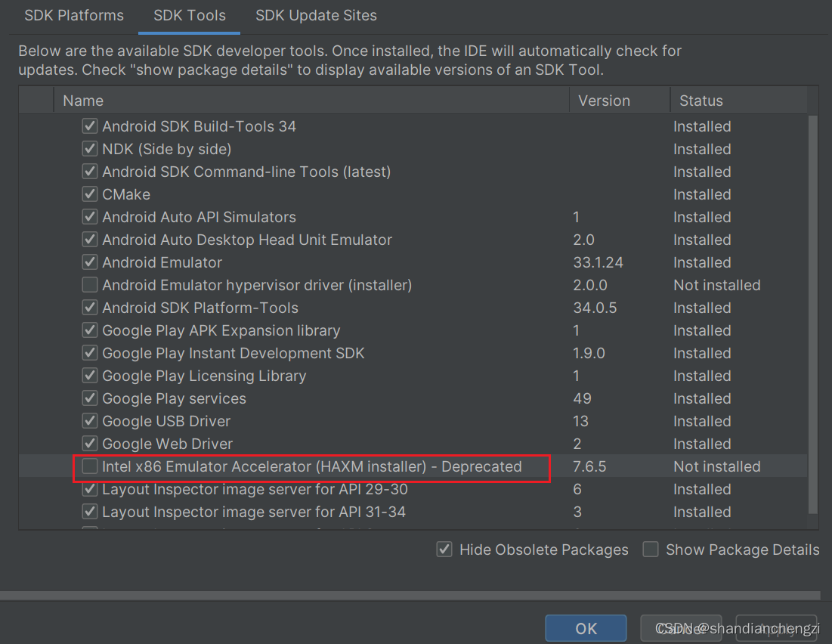Uncheck Google Play Licensing Library
The height and width of the screenshot is (644, 832).
tap(90, 376)
